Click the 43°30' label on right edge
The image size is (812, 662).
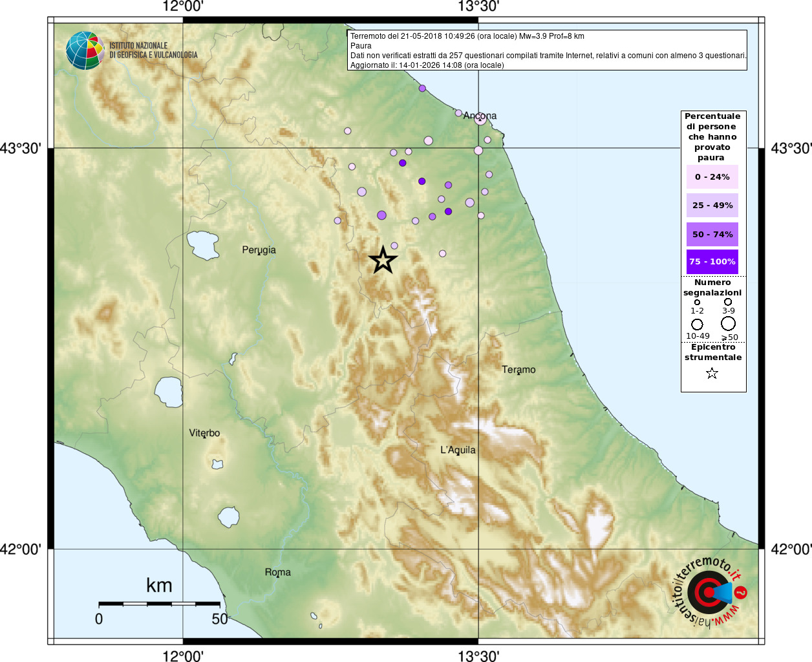pos(791,148)
